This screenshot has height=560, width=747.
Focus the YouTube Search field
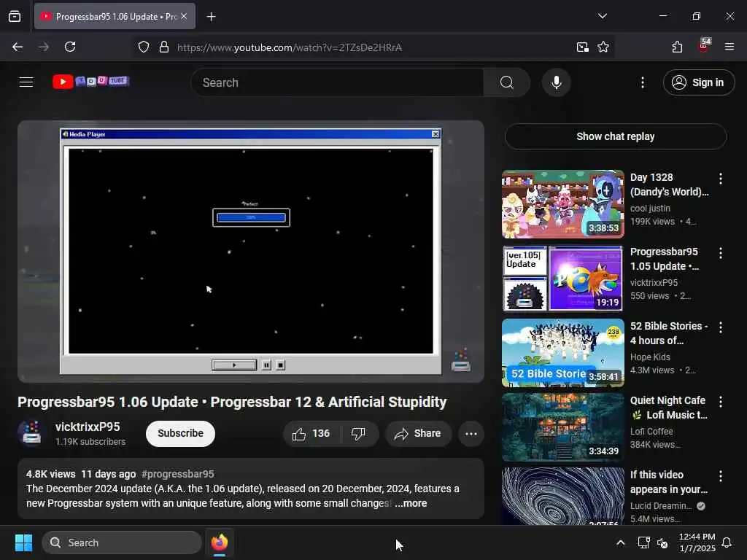337,82
